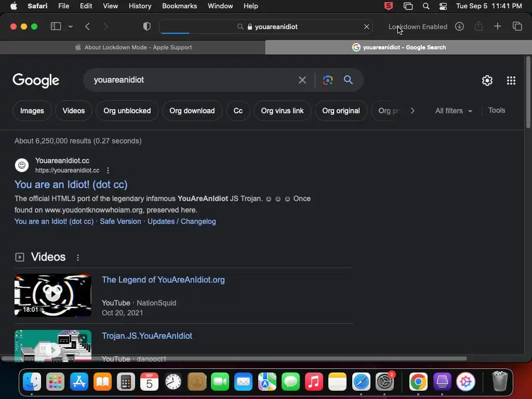Screen dimensions: 532x399
Task: Search by image with Google Lens
Action: (x=327, y=80)
